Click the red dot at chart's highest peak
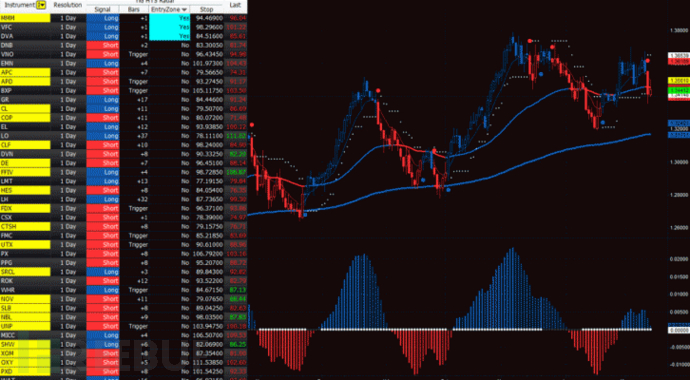 click(x=531, y=40)
